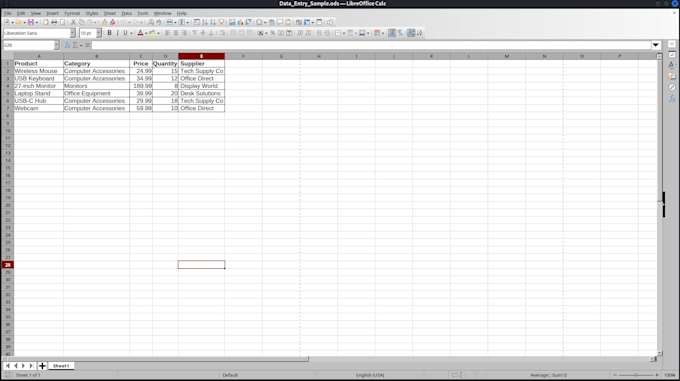Toggle Bold formatting
Screen dimensions: 680x381
(109, 33)
